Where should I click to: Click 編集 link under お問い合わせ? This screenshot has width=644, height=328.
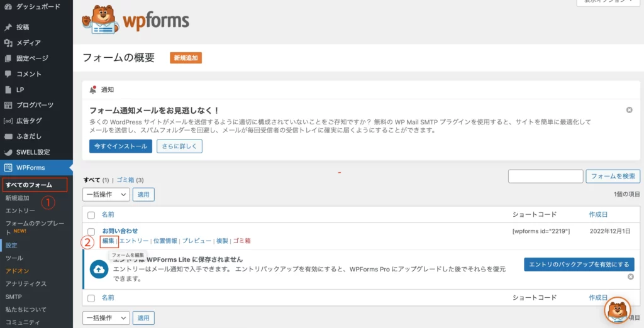108,241
